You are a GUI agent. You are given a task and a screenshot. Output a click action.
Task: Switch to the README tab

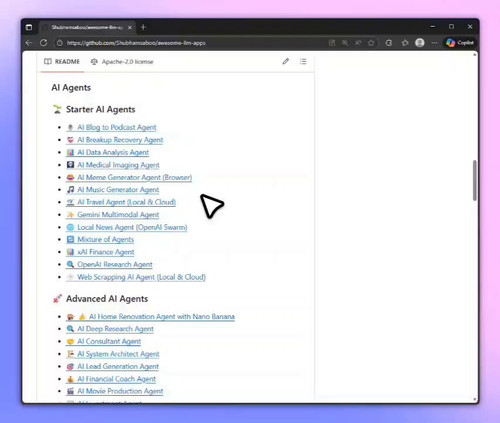tap(62, 62)
